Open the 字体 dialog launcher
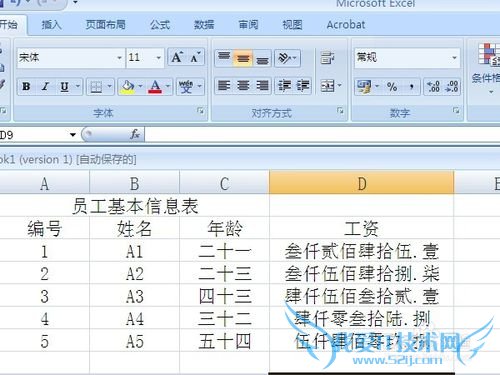The image size is (500, 375). (x=200, y=110)
